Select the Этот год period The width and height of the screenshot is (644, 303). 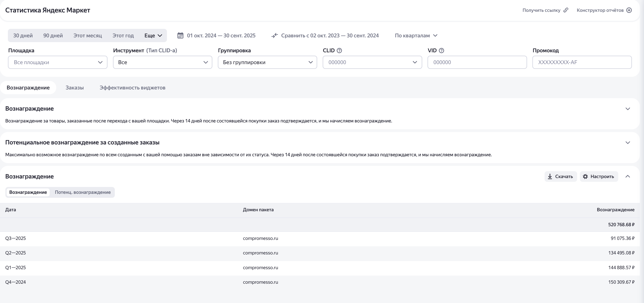tap(123, 35)
